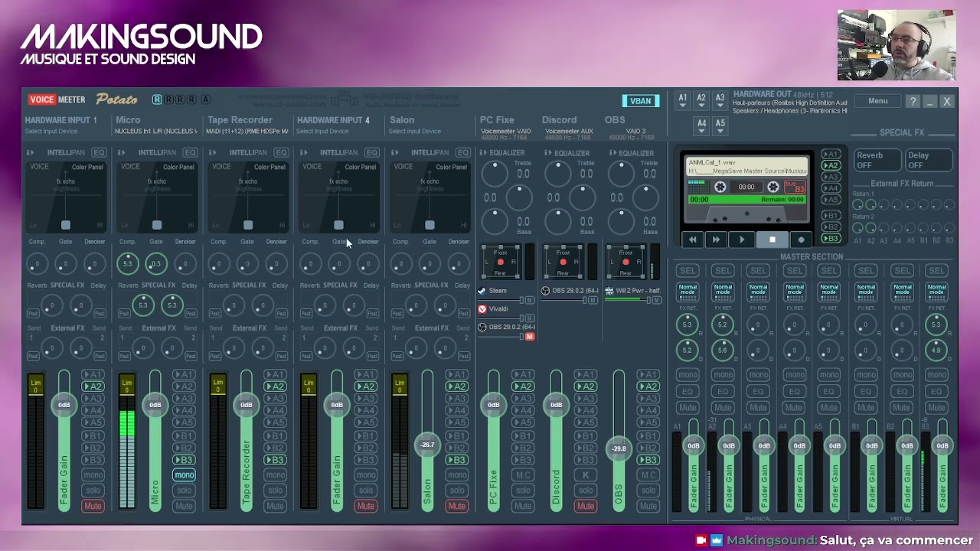The image size is (980, 551).
Task: Mute the Vivaldi application volume
Action: 529,318
